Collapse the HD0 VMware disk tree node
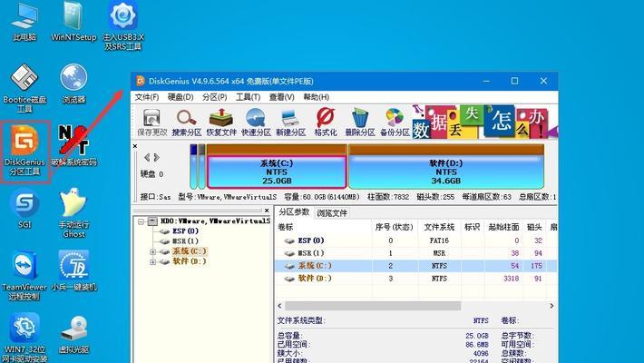The height and width of the screenshot is (363, 644). [141, 221]
